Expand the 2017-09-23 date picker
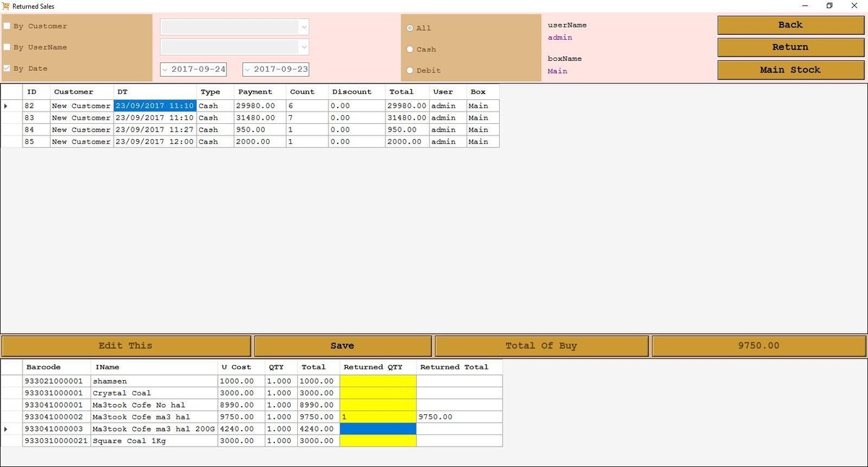Screen dimensions: 868x467 tap(248, 70)
